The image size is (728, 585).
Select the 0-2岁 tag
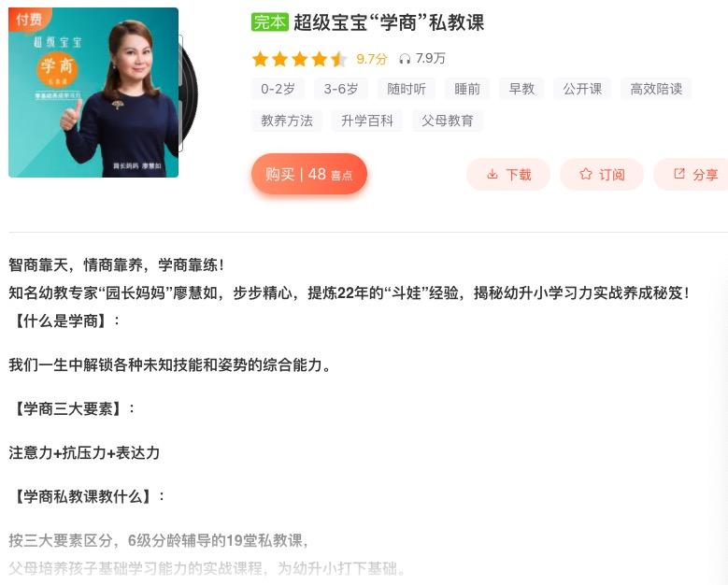click(278, 89)
